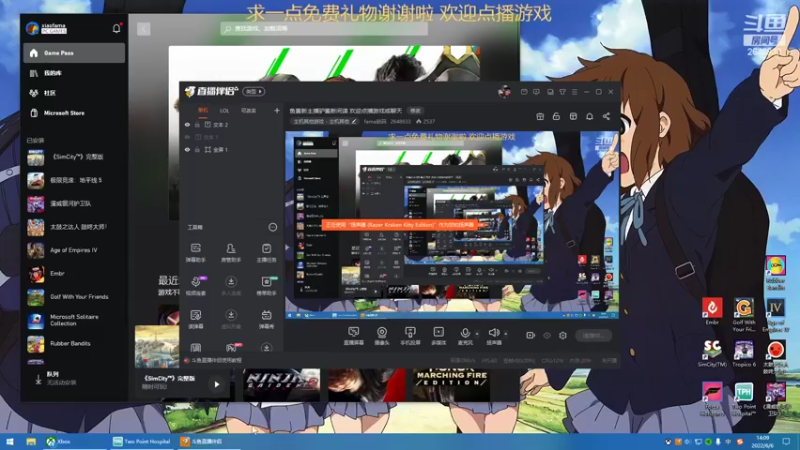800x450 pixels.
Task: Expand microphone volume options arrow
Action: point(477,334)
